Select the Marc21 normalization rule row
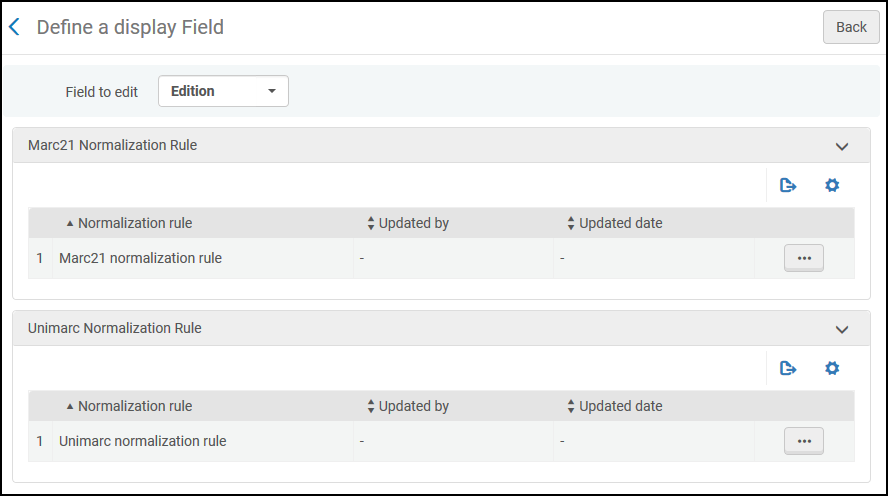Image resolution: width=888 pixels, height=496 pixels. coord(441,258)
